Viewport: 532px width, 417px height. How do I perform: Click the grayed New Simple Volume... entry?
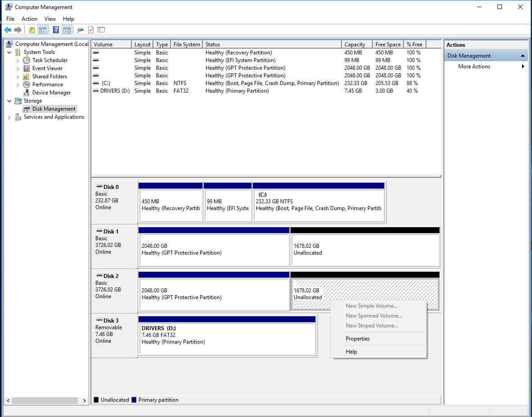(378, 306)
